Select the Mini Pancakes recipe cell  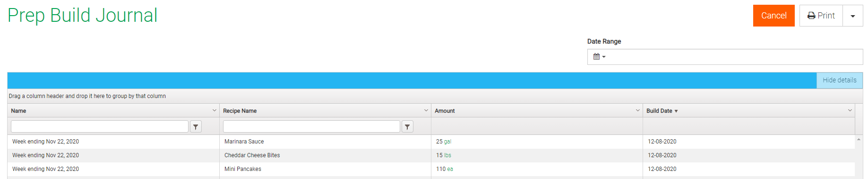pos(325,169)
